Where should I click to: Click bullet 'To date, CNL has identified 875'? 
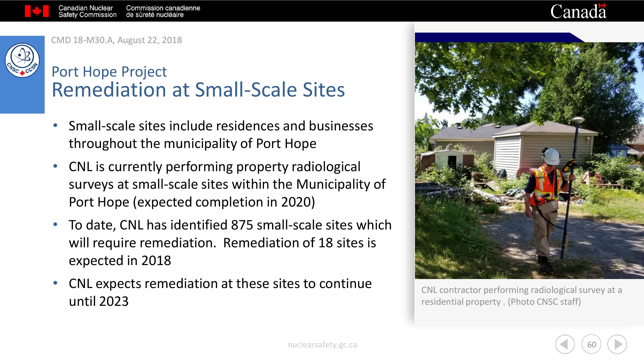click(x=230, y=243)
